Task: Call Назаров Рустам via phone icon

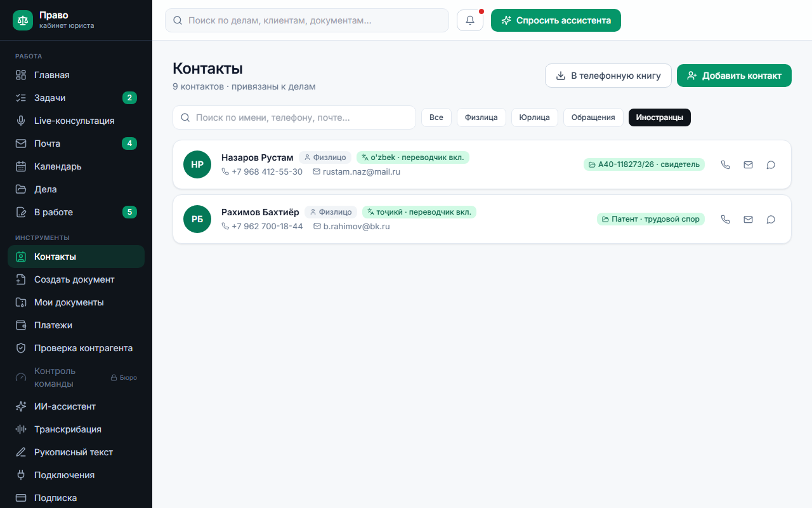Action: point(726,164)
